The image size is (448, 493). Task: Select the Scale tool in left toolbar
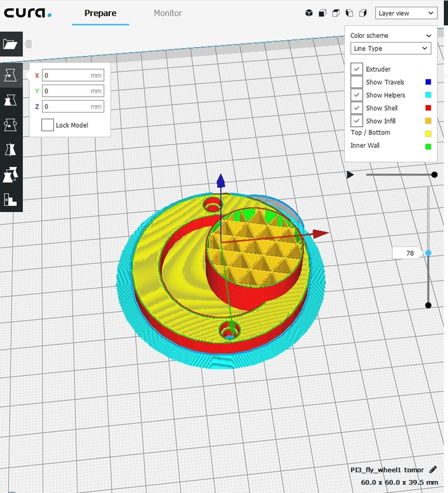pos(11,100)
